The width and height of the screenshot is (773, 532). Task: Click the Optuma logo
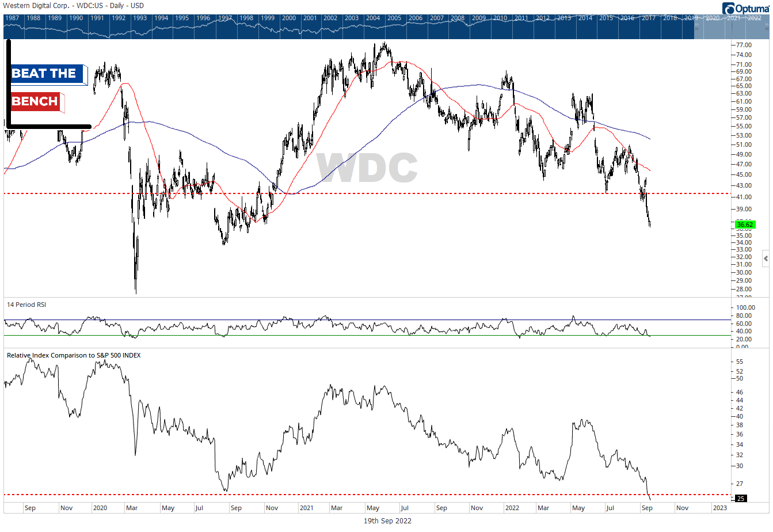[x=746, y=8]
